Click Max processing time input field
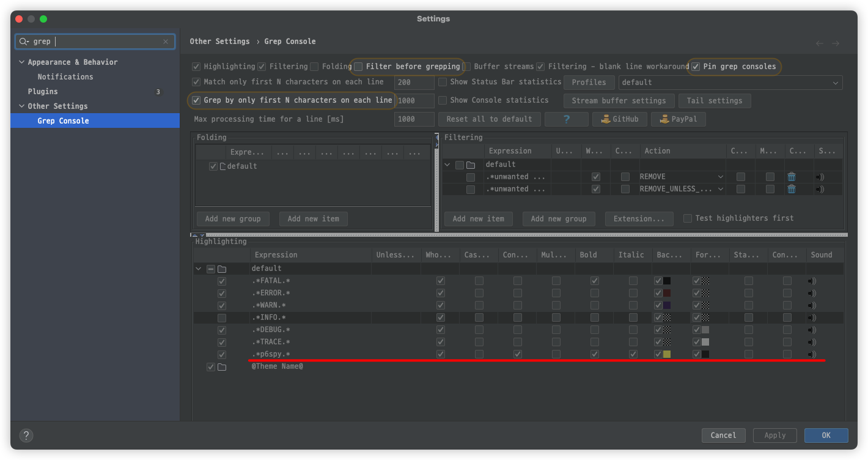Screen dimensions: 868x460 click(414, 119)
